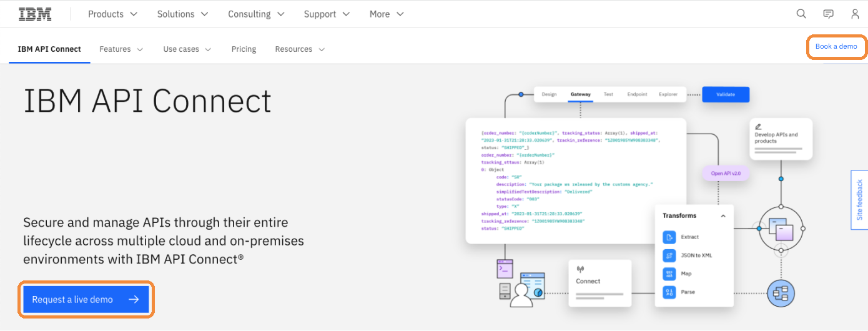This screenshot has width=868, height=331.
Task: Switch to the Design tab in illustration
Action: coord(549,94)
